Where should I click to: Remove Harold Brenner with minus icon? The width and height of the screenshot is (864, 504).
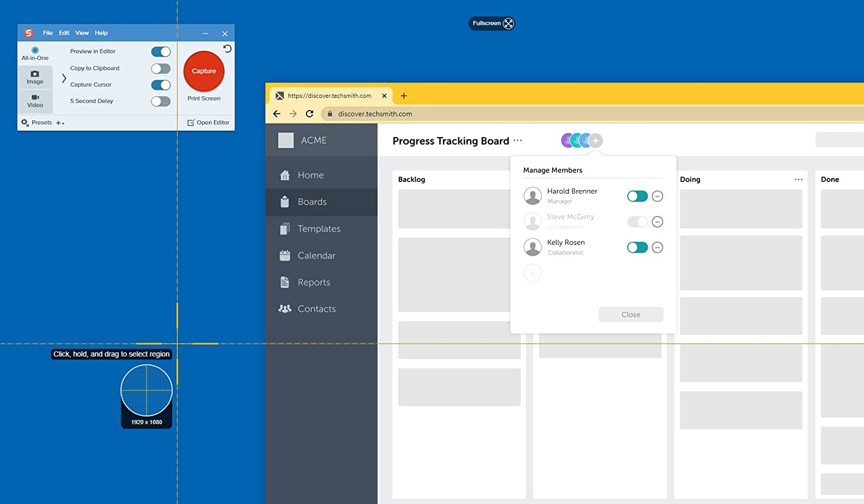[657, 196]
